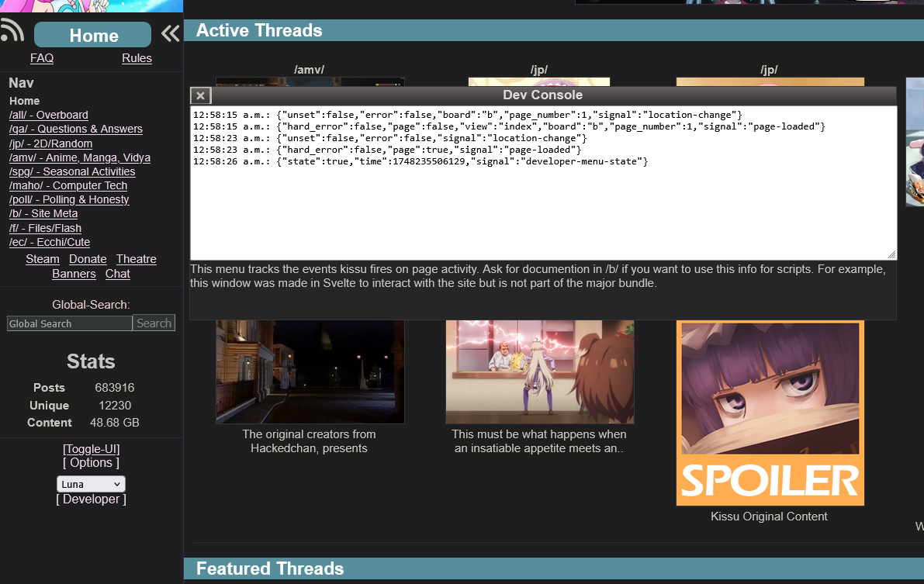Click the Posts count 683916
Screen dimensions: 924x584
click(115, 388)
